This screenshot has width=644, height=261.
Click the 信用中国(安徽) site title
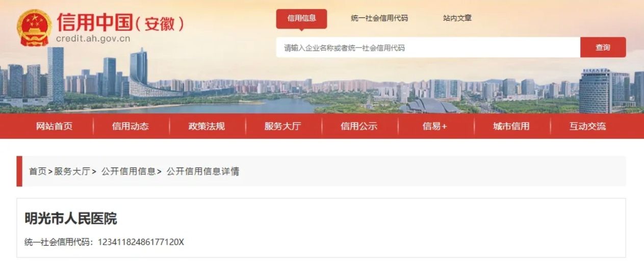tap(120, 22)
